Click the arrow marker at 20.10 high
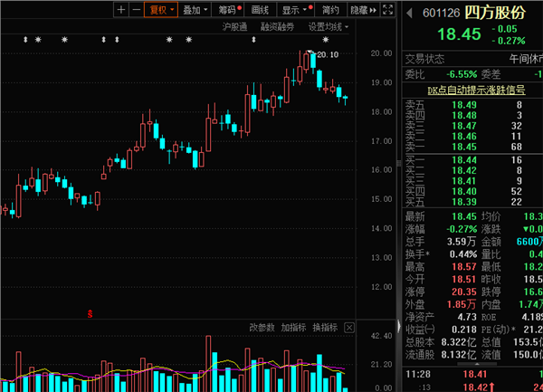This screenshot has height=392, width=543. (312, 57)
